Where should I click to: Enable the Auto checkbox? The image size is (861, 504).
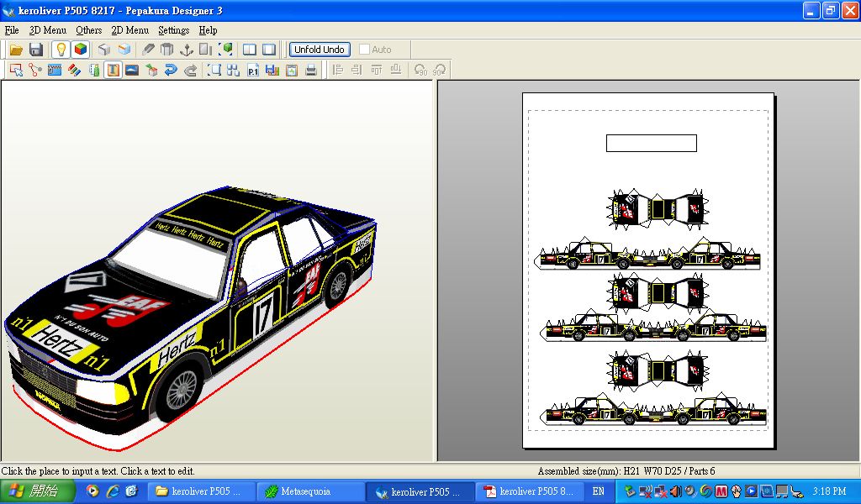[x=365, y=50]
